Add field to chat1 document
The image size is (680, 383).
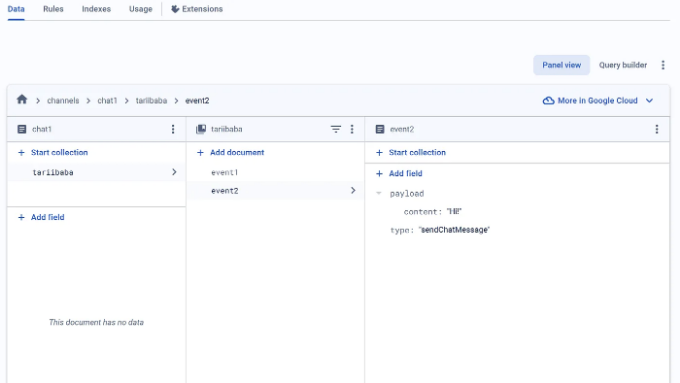tap(47, 217)
